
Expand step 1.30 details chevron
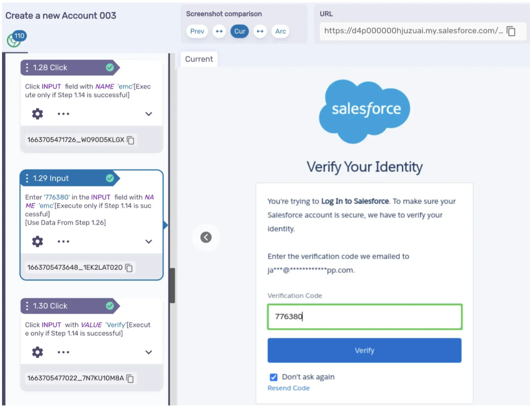(x=149, y=352)
